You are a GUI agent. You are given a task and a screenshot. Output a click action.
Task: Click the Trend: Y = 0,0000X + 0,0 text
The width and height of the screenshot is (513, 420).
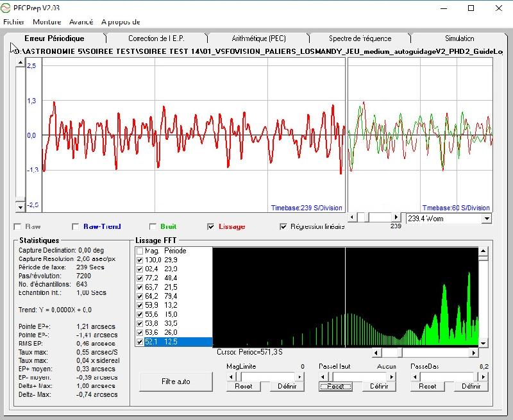(x=55, y=310)
